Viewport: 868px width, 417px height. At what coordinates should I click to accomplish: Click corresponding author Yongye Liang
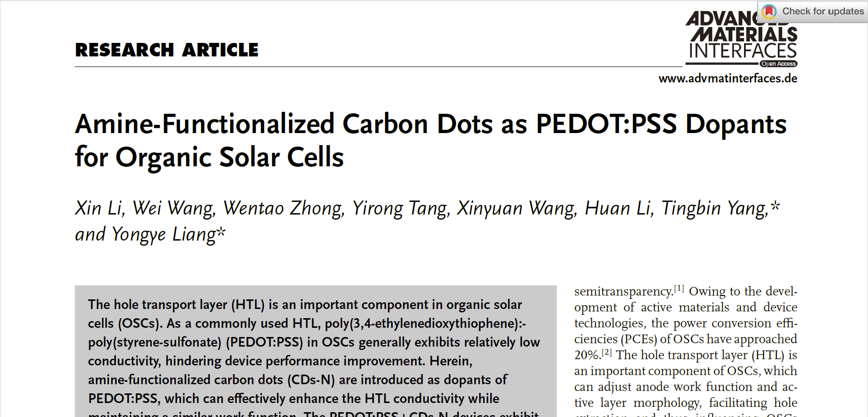(x=164, y=234)
